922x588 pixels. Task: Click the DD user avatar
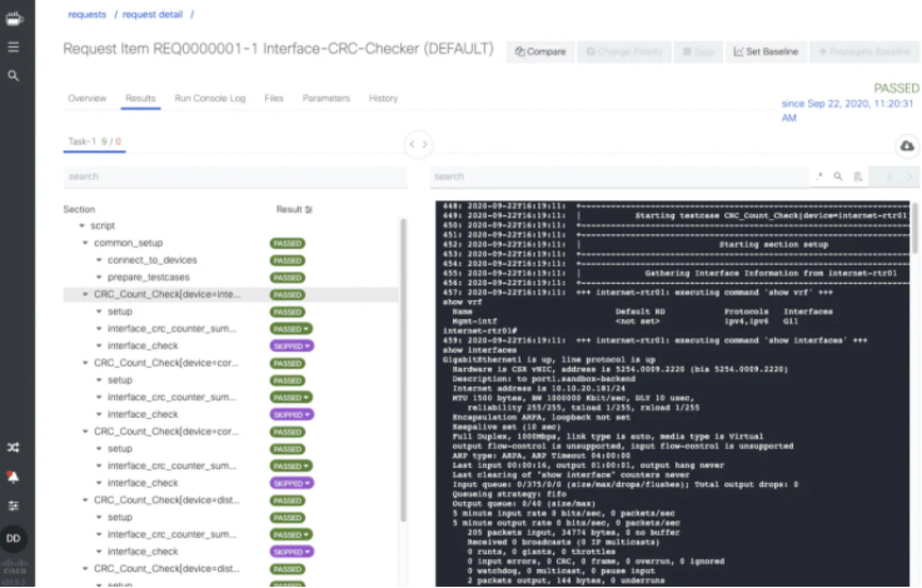click(13, 538)
